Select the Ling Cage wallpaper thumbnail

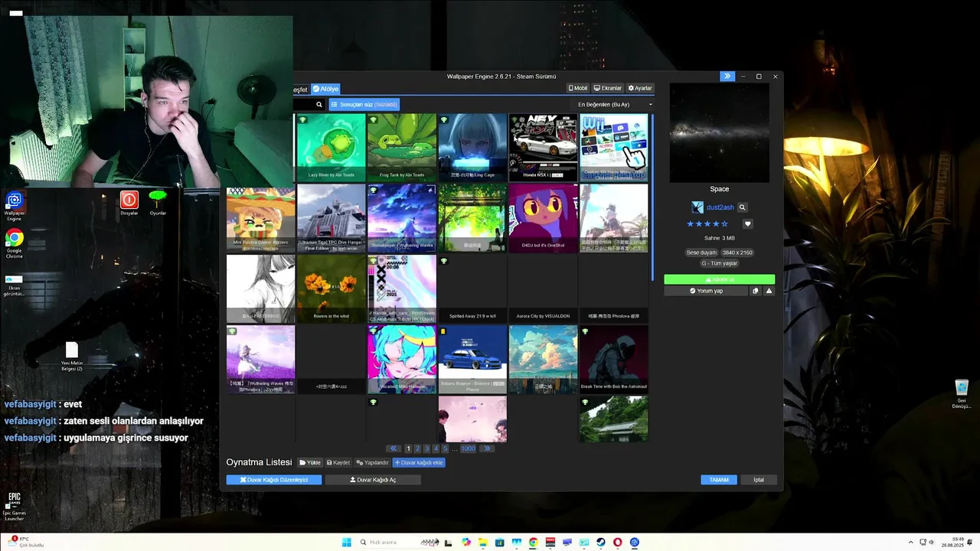click(x=472, y=147)
